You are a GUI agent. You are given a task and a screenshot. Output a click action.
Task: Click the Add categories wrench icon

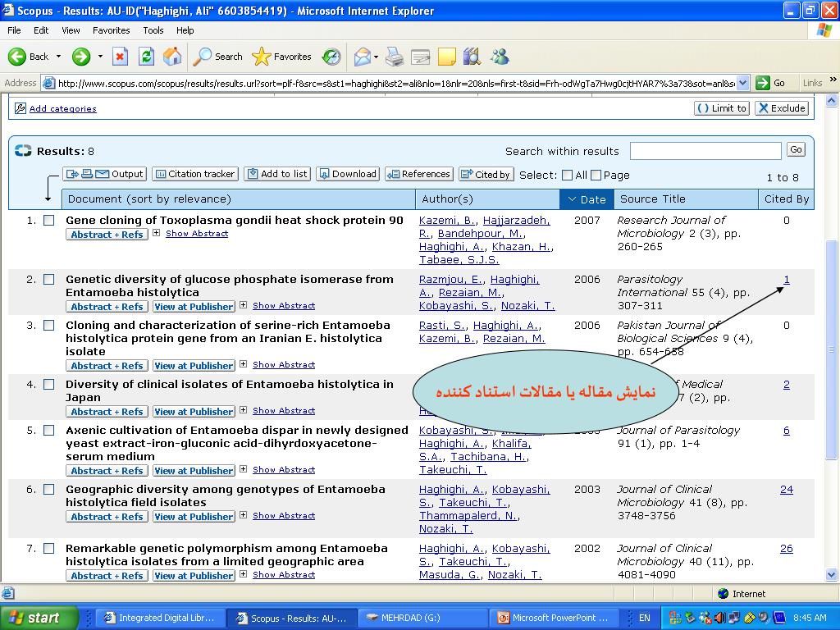[x=21, y=108]
